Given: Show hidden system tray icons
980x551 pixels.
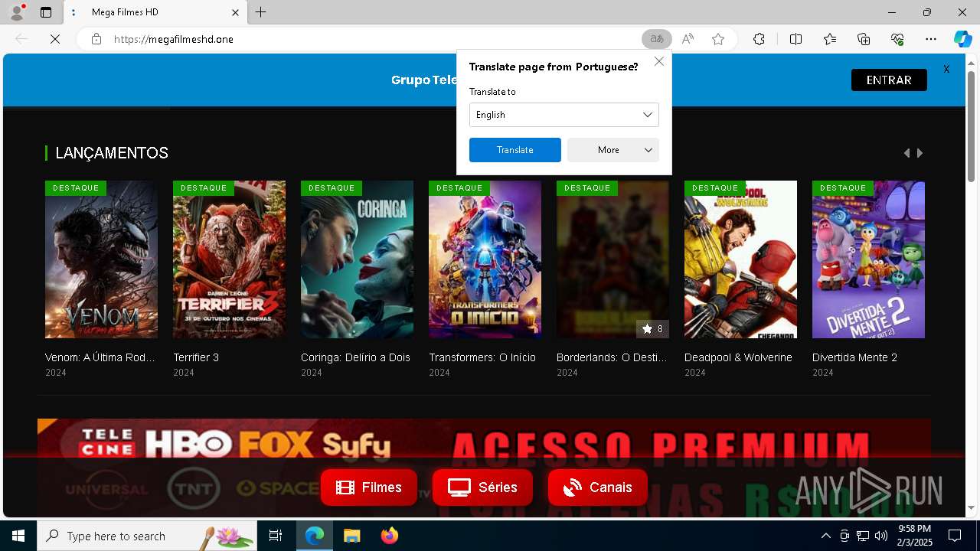Looking at the screenshot, I should coord(825,536).
